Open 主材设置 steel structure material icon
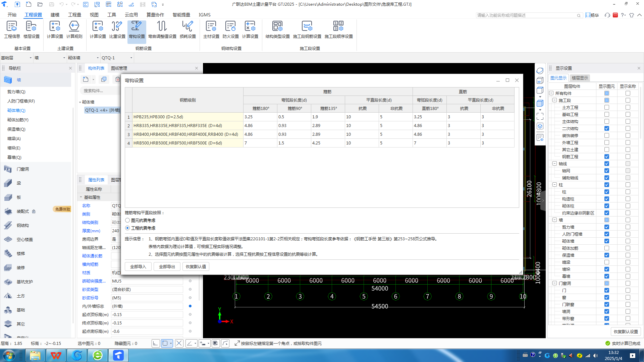This screenshot has width=644, height=362. [211, 29]
